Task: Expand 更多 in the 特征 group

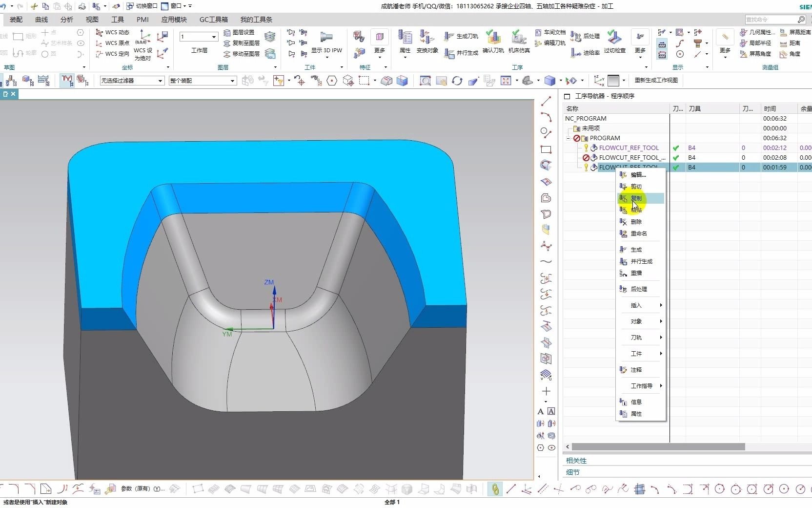Action: pos(380,43)
